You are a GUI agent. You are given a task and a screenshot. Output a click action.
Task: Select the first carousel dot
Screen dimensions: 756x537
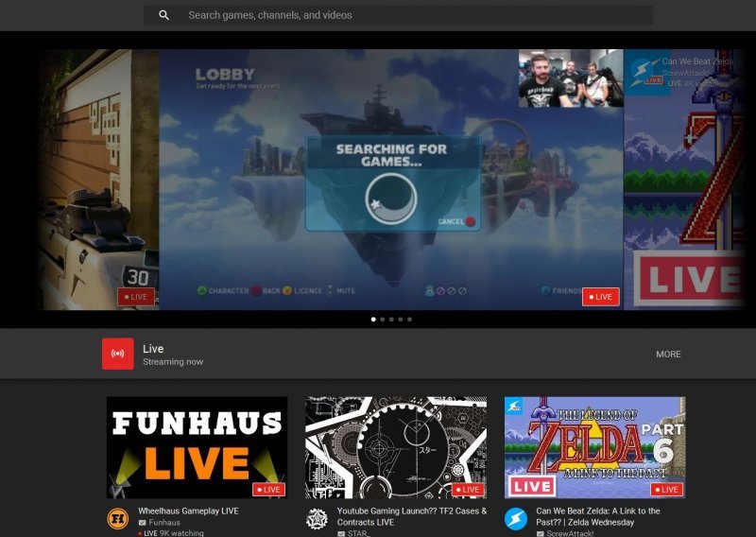coord(373,320)
